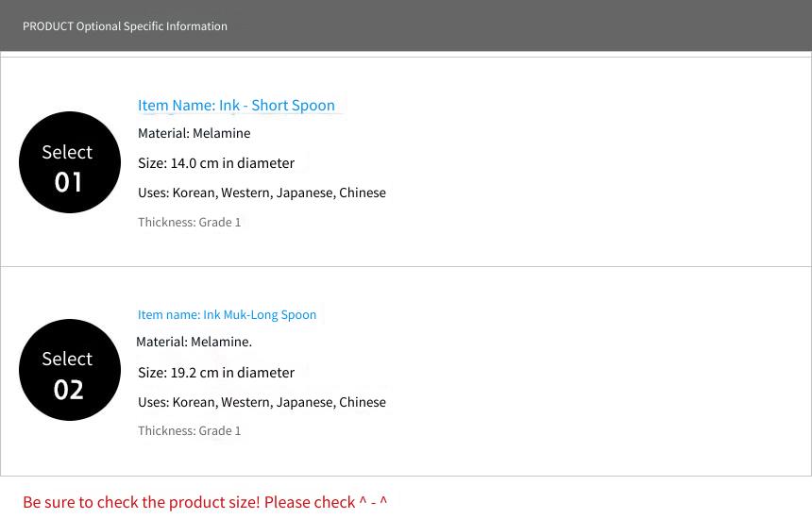The width and height of the screenshot is (812, 519).
Task: Click the word Select in the first badge
Action: pos(67,152)
